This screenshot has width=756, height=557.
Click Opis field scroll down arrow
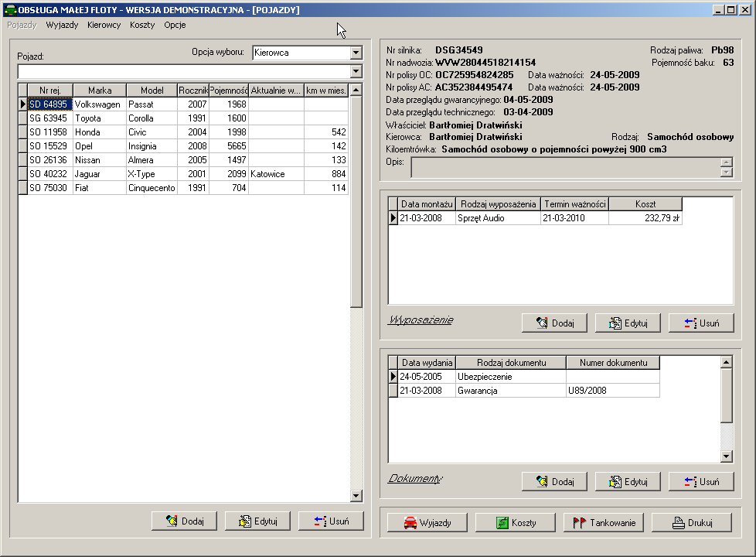726,173
